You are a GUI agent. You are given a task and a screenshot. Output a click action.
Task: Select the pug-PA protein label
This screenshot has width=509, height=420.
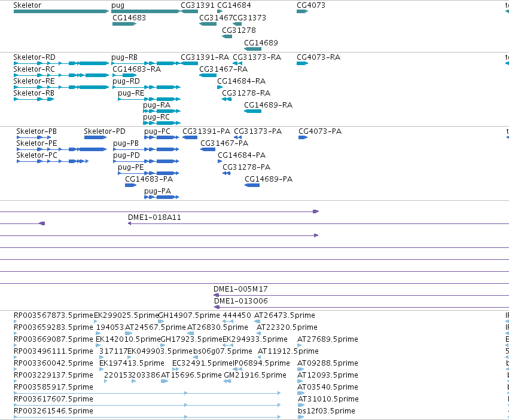point(157,191)
